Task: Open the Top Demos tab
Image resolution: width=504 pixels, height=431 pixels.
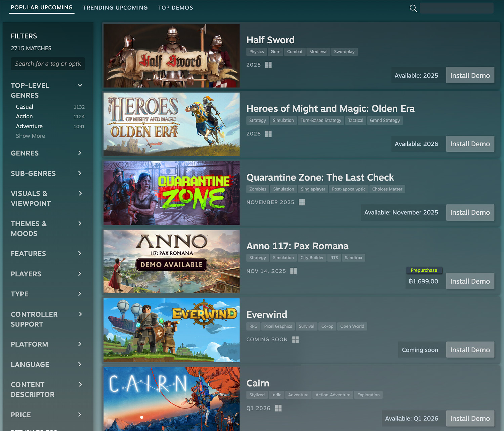Action: [175, 8]
